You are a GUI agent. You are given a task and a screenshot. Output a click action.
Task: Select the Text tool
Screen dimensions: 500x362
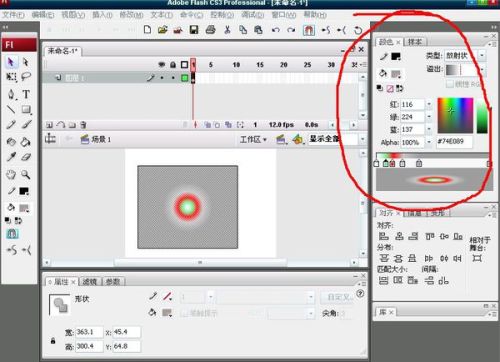26,94
